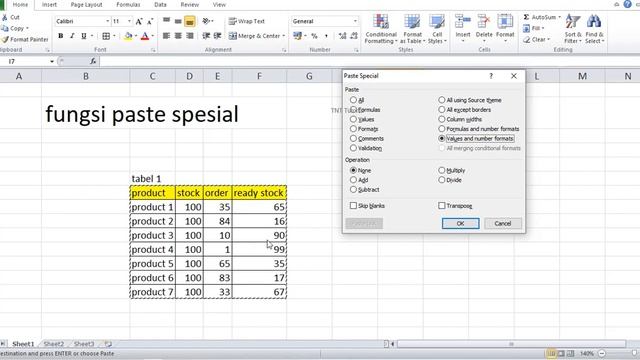Enable the Transpose checkbox
640x360 pixels.
click(442, 206)
